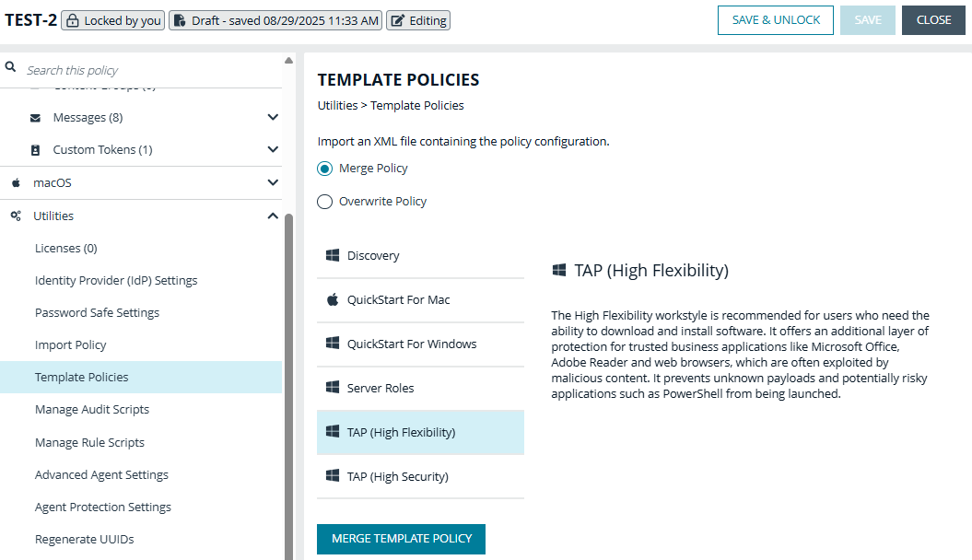Expand the macOS section

273,182
